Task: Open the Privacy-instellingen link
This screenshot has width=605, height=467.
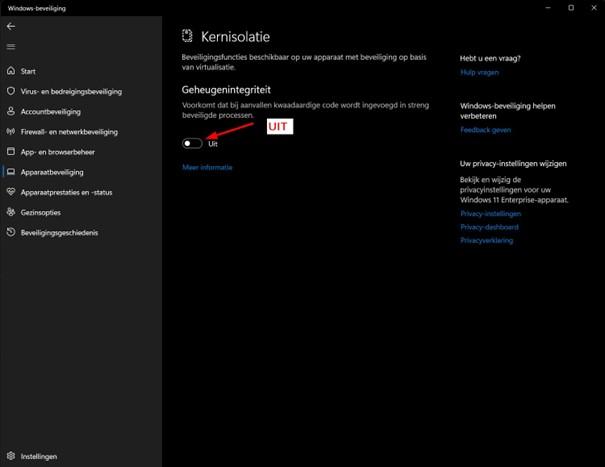Action: tap(490, 213)
